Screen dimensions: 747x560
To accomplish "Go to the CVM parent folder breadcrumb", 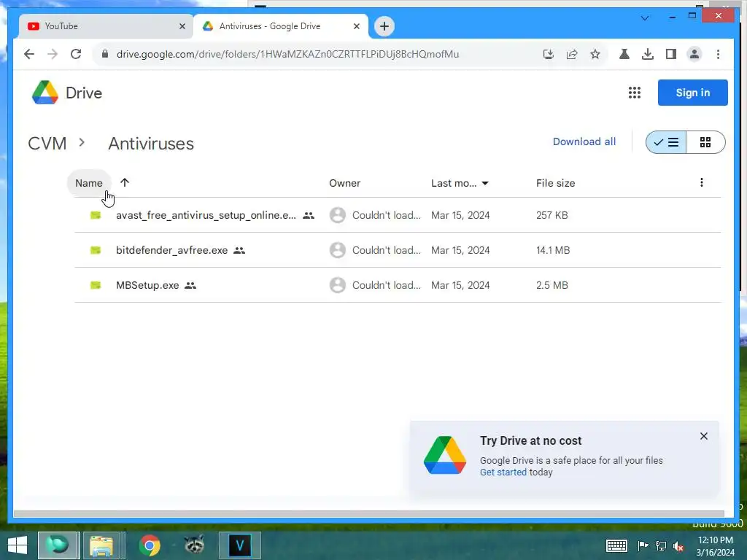I will pos(47,144).
